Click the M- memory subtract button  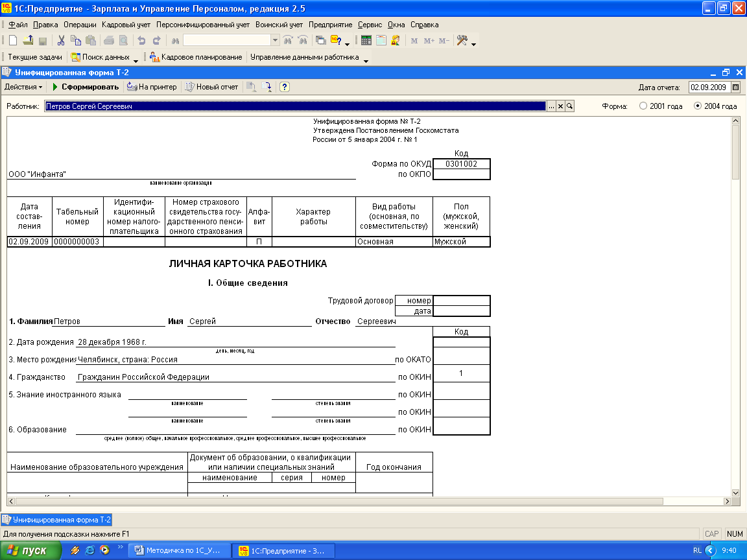[x=444, y=41]
